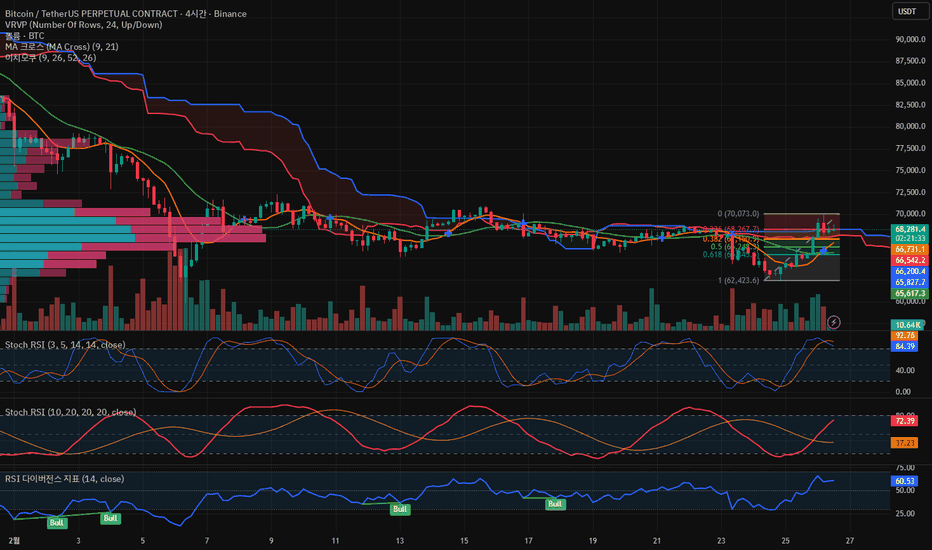This screenshot has width=932, height=550.
Task: Click the blue 60.53 RSI value label
Action: pos(905,481)
